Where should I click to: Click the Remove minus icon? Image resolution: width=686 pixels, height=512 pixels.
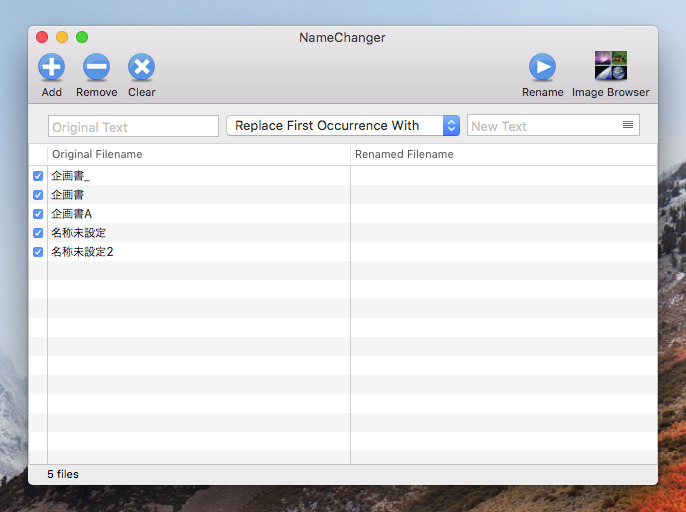pos(96,67)
